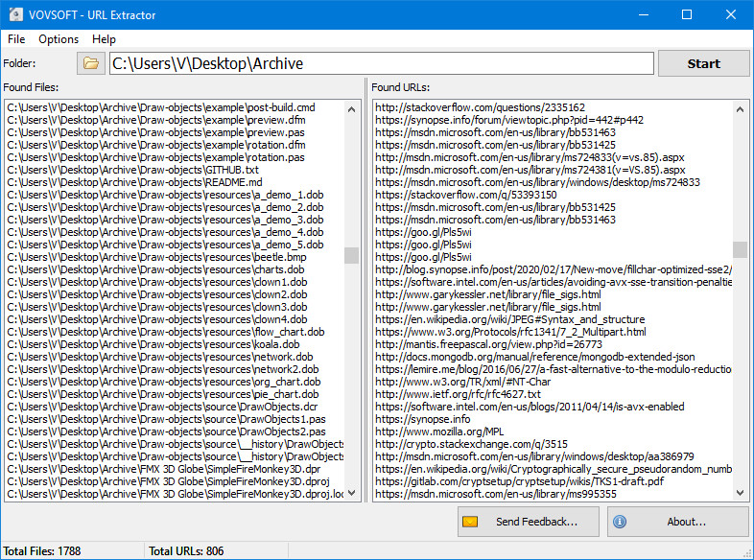
Task: Select the a_demo_5.dob file row
Action: (175, 245)
